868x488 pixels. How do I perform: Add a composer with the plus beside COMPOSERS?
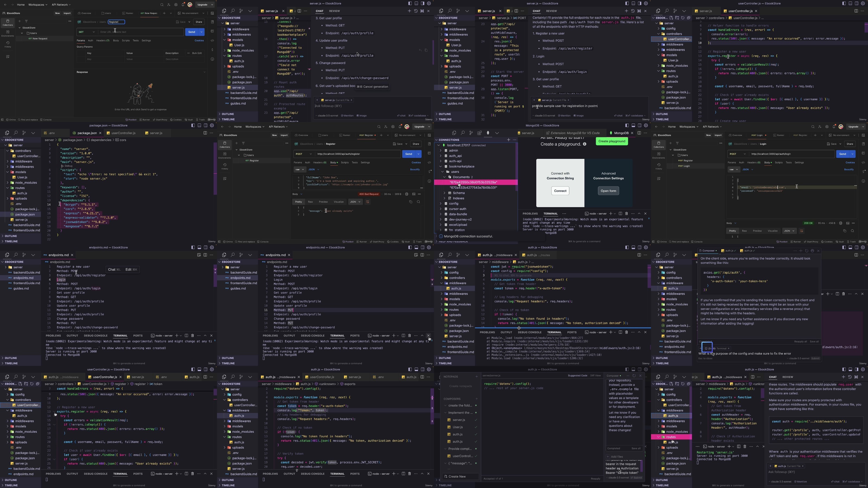coord(477,399)
